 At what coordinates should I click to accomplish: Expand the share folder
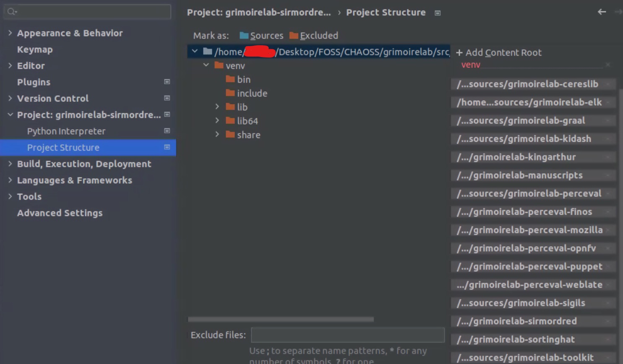click(217, 134)
